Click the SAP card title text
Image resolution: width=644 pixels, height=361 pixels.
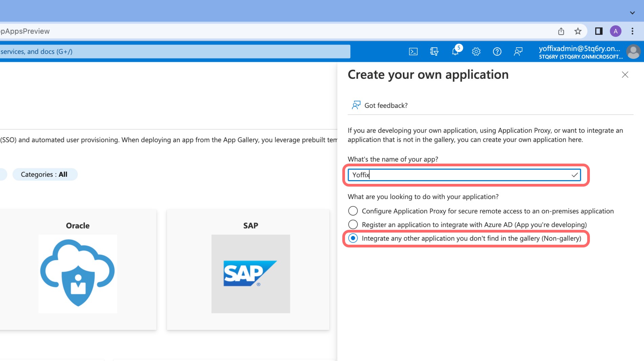point(251,225)
